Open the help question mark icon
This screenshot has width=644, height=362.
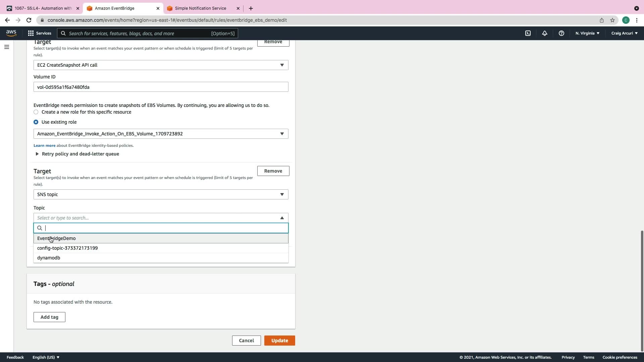click(x=561, y=33)
